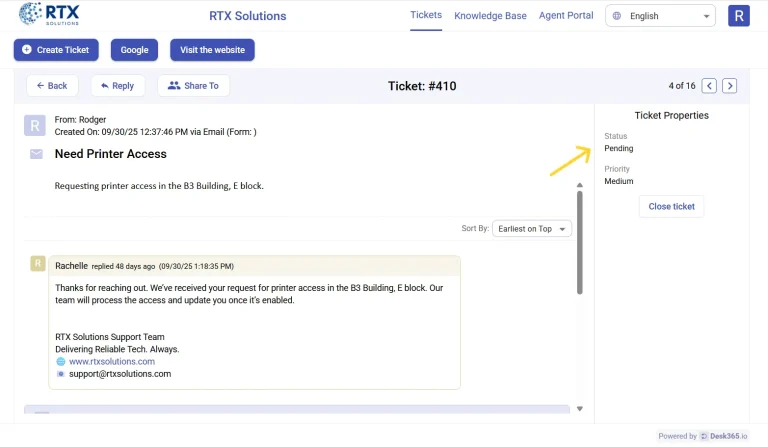Click the Ticket Properties heading
Viewport: 768px width, 447px height.
click(672, 116)
